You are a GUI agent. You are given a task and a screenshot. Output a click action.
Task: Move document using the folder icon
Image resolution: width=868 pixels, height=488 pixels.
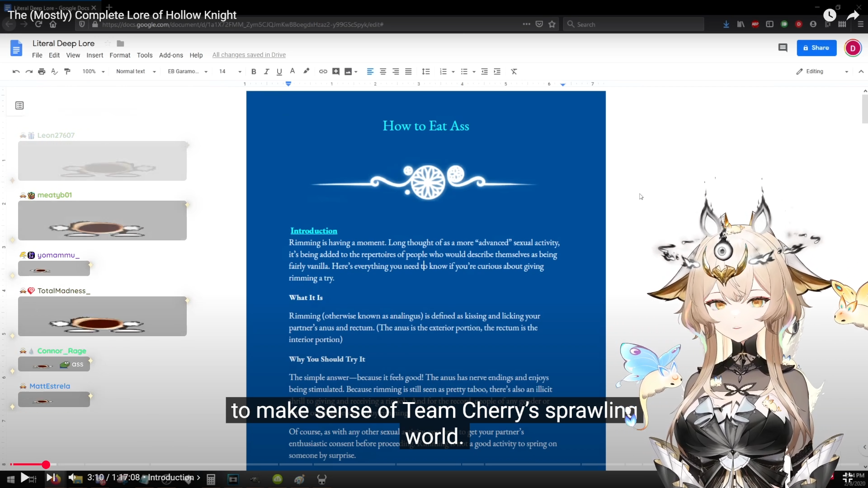coord(120,43)
